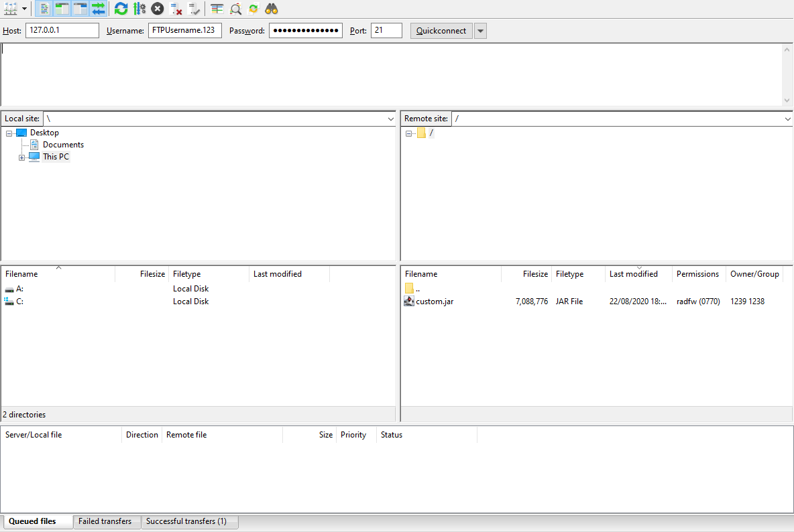The width and height of the screenshot is (794, 532).
Task: Reconnect to the last server
Action: pos(194,9)
